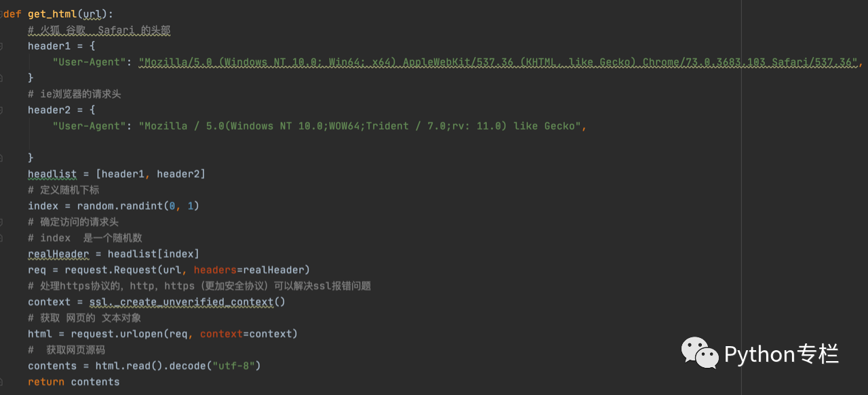Click fold end marker beside return contents
The image size is (868, 395).
[1, 382]
